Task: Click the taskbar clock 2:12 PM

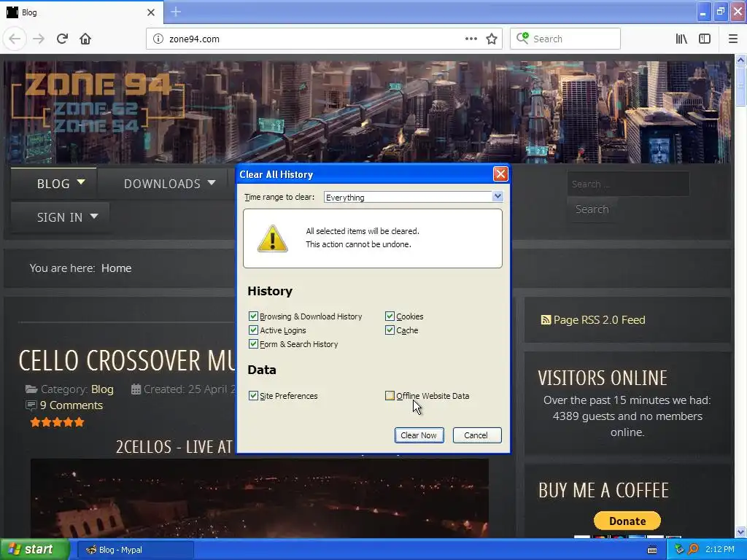Action: pos(720,550)
